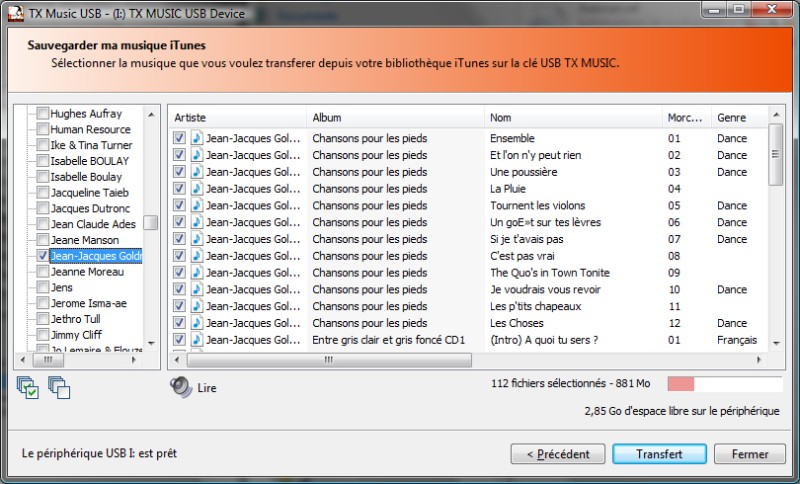Click the 112 fichiers sélectionnés status text
Image resolution: width=800 pixels, height=484 pixels.
[570, 384]
